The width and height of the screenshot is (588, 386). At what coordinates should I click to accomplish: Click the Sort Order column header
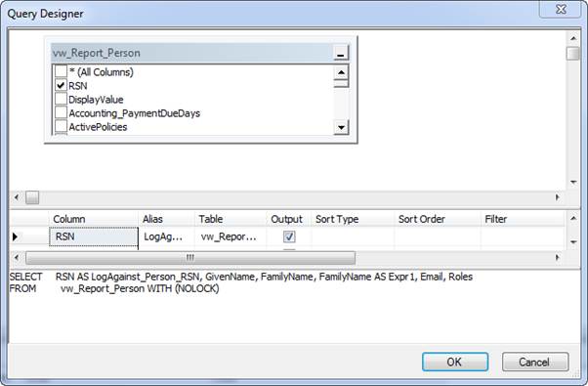[x=438, y=219]
